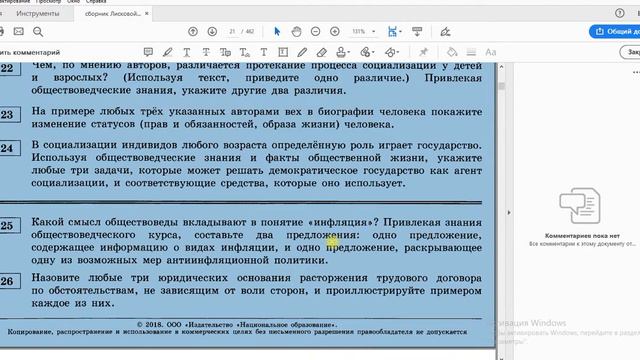
Task: Open the stamp tool menu
Action: [342, 52]
